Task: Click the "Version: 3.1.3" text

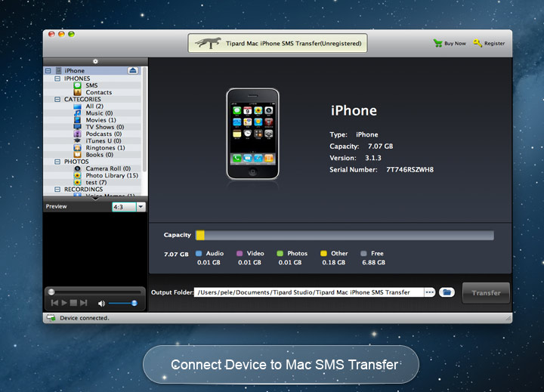Action: (x=355, y=158)
